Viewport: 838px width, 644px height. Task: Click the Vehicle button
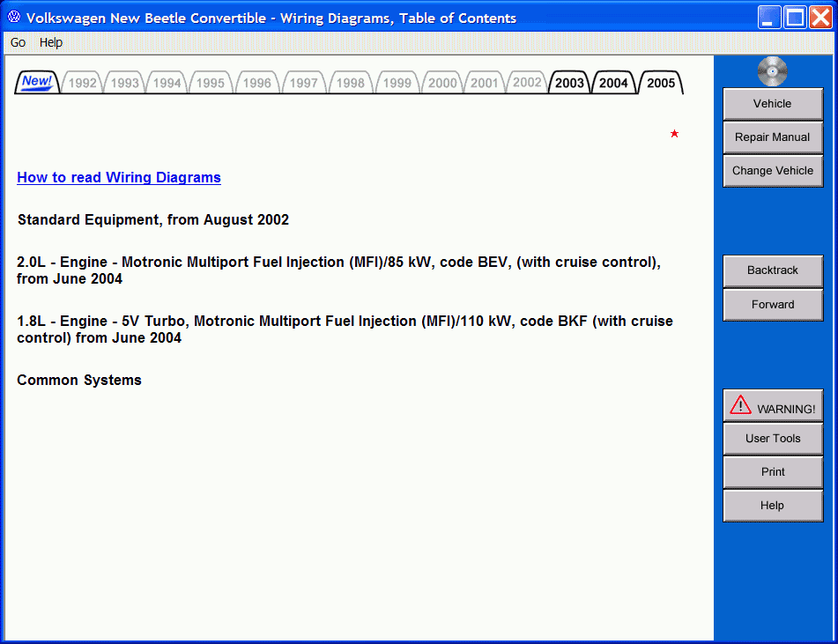pos(773,104)
